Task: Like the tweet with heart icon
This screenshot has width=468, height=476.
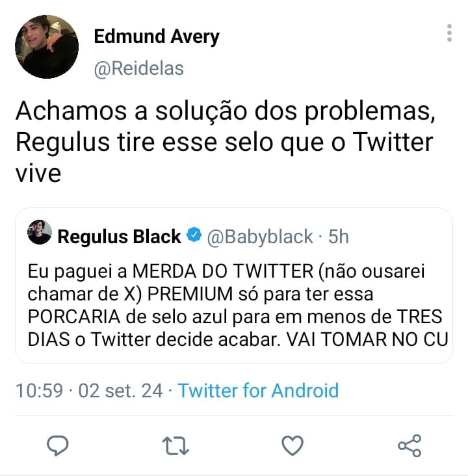Action: [x=292, y=445]
